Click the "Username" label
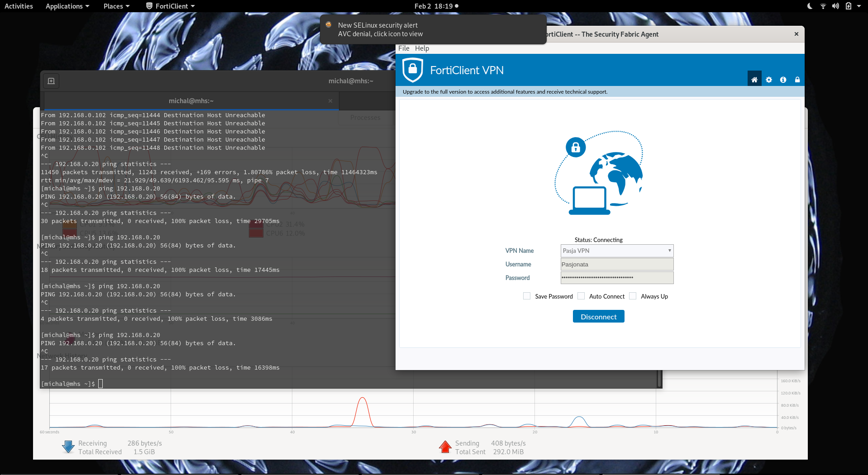Viewport: 868px width, 475px height. point(518,264)
